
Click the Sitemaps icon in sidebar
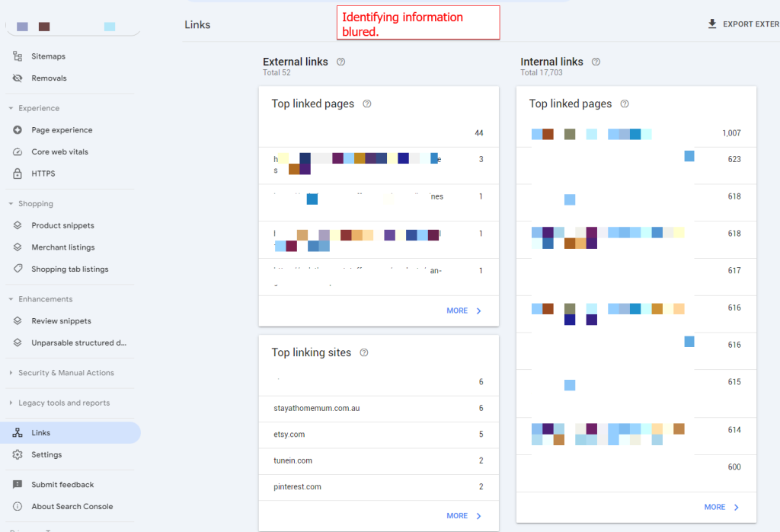18,56
